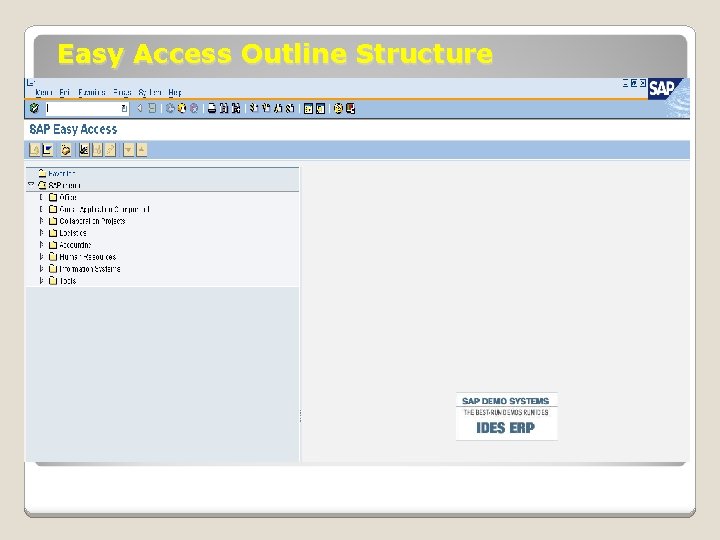720x540 pixels.
Task: Expand the Cross-Application Components arrow
Action: [41, 209]
